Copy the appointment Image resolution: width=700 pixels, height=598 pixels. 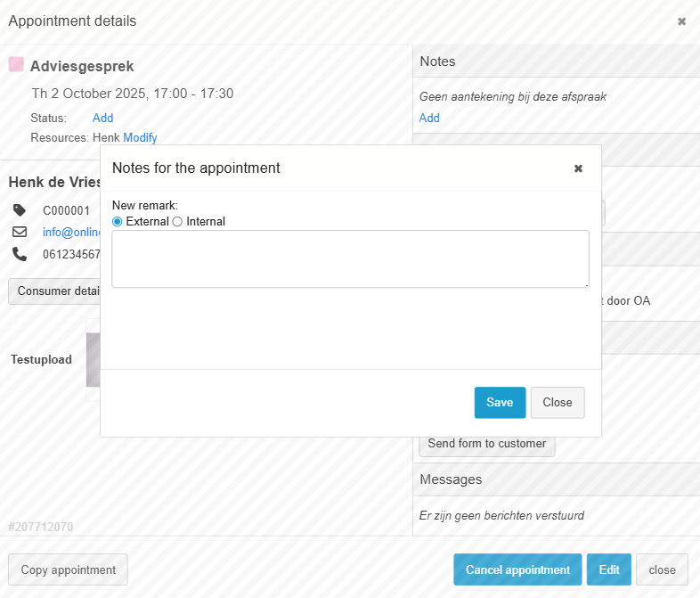[68, 569]
